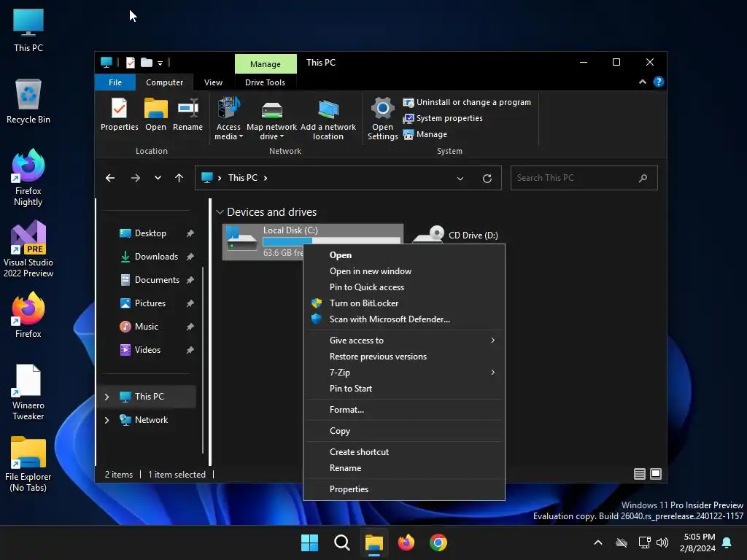Open the View ribbon tab
The height and width of the screenshot is (560, 747).
coord(213,82)
